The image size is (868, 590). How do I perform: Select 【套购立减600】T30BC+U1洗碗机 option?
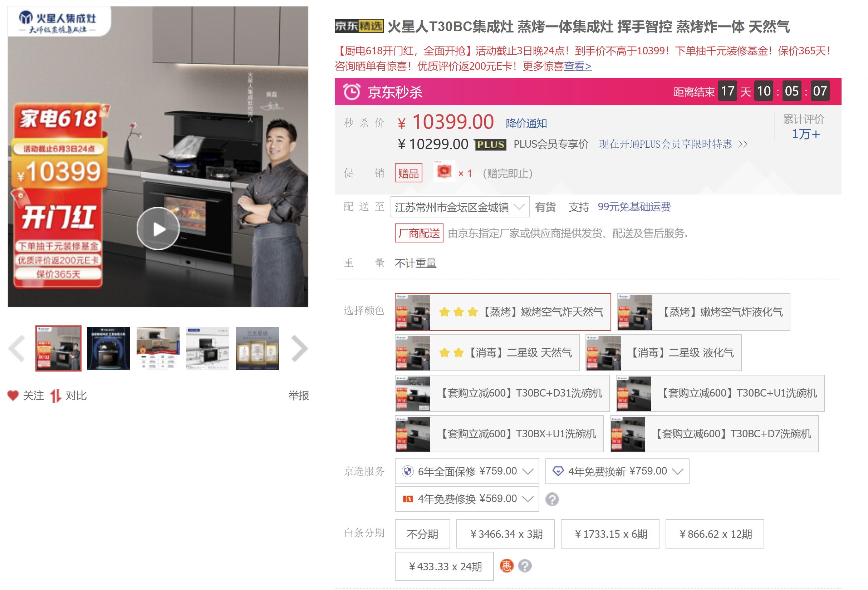coord(720,394)
